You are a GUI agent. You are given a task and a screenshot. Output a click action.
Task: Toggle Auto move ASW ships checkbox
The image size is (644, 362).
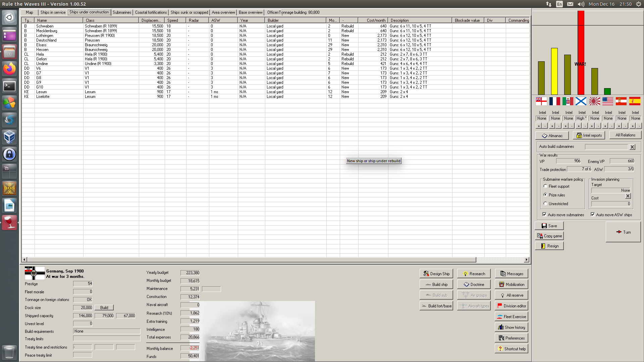click(x=593, y=215)
